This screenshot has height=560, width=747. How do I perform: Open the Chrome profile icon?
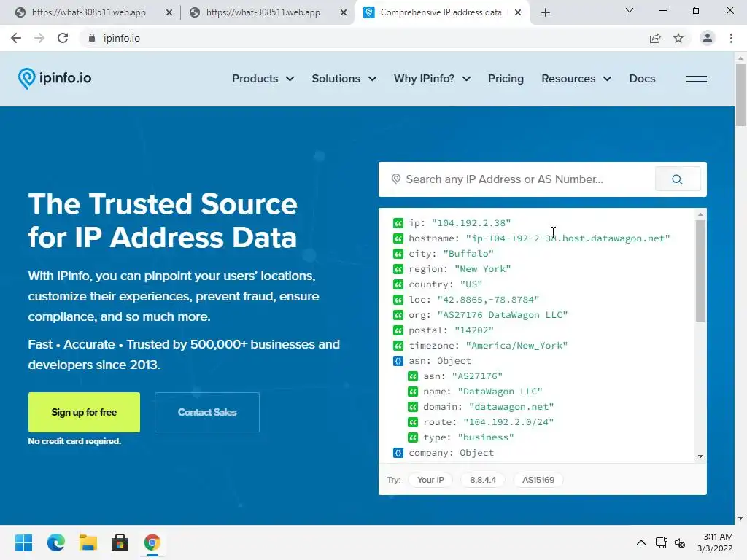click(x=708, y=38)
